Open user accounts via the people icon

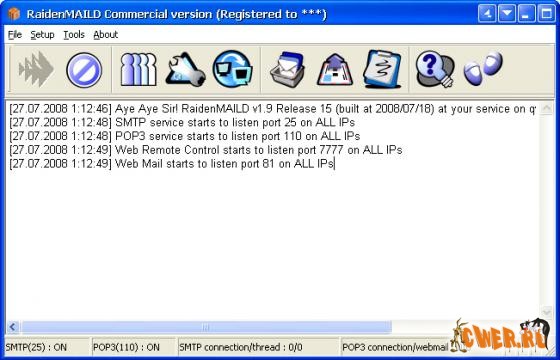click(x=138, y=69)
